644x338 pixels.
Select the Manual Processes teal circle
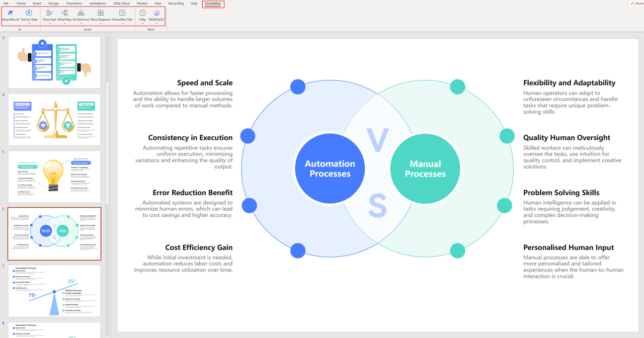(x=425, y=168)
